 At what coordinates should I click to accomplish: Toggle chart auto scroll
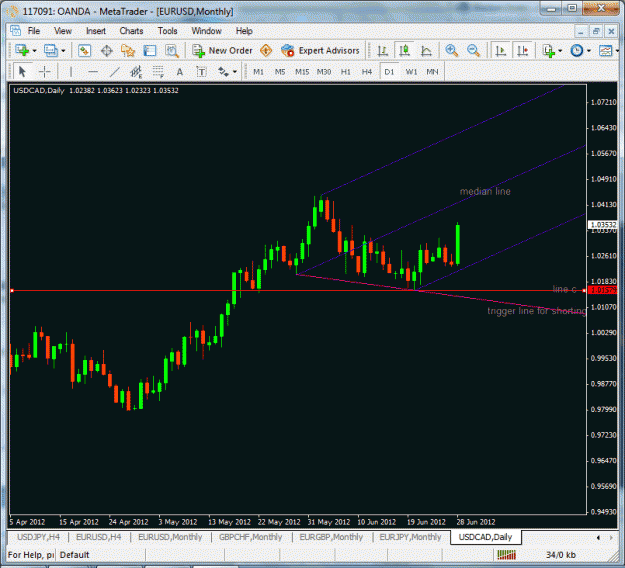click(500, 51)
